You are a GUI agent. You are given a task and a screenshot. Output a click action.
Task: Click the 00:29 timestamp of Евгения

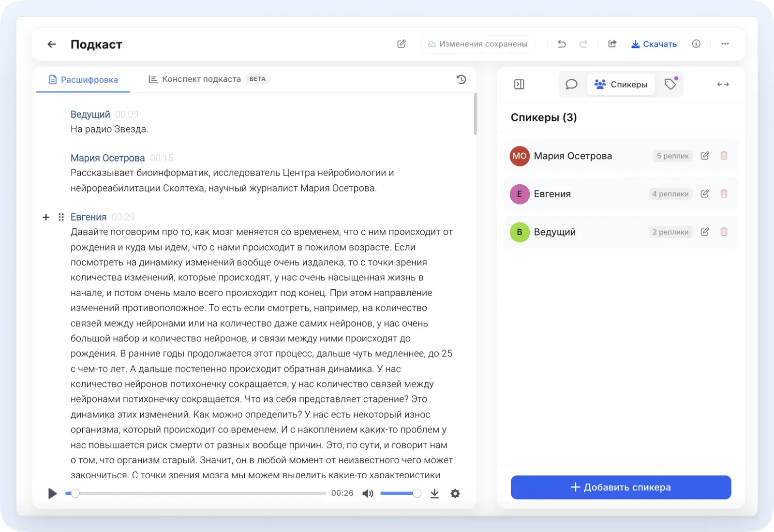tap(123, 217)
